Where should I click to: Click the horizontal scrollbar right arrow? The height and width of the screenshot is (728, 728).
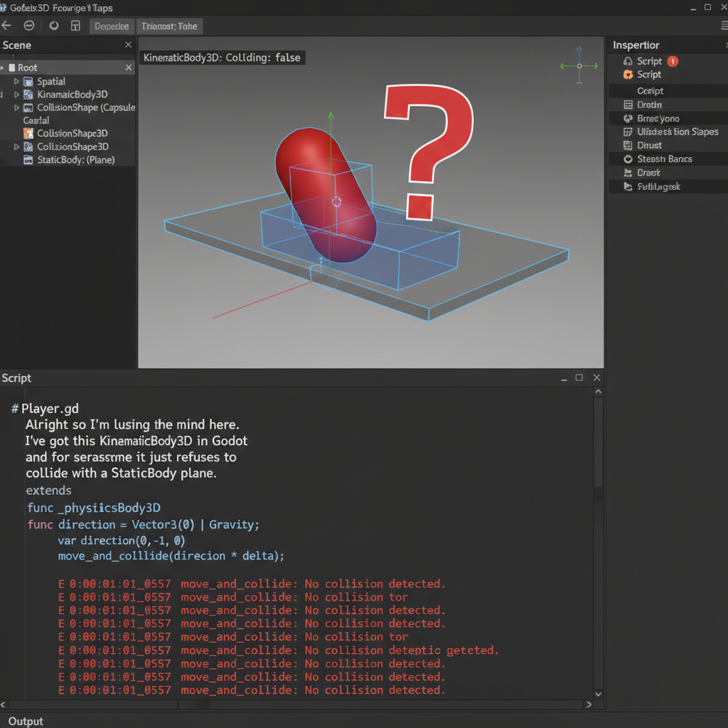point(589,705)
